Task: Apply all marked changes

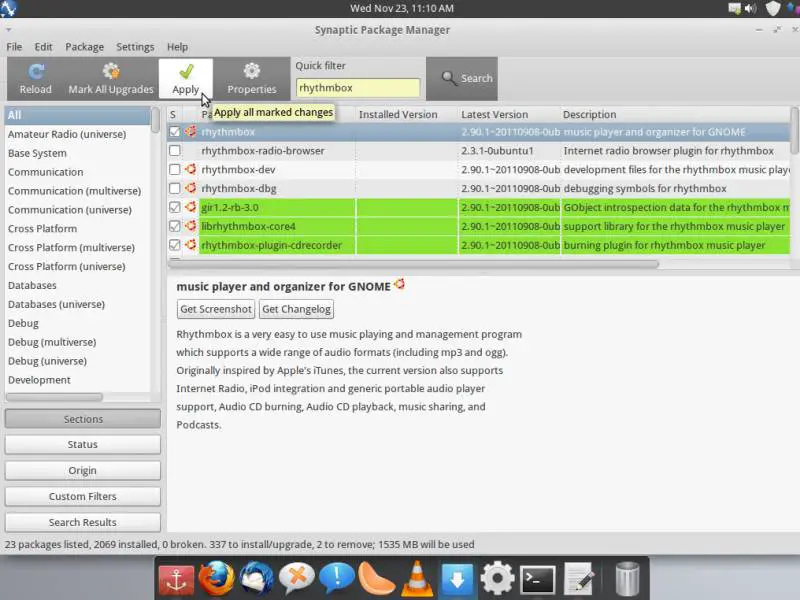Action: pyautogui.click(x=186, y=79)
